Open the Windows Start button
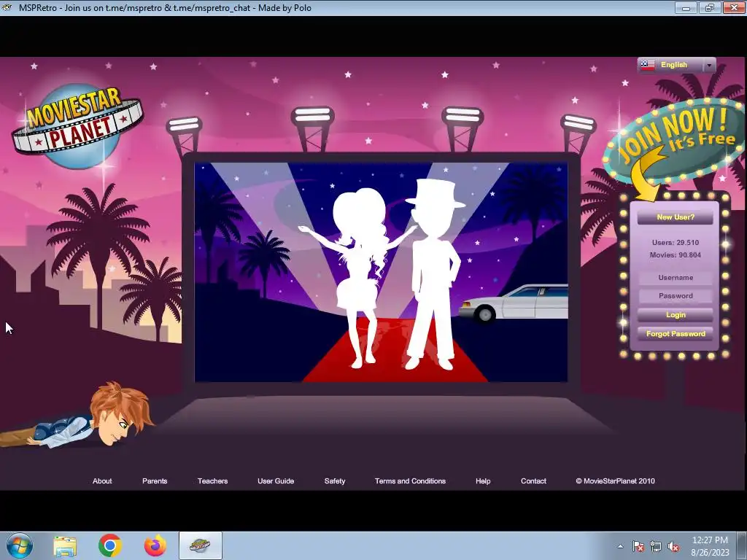 pos(20,545)
